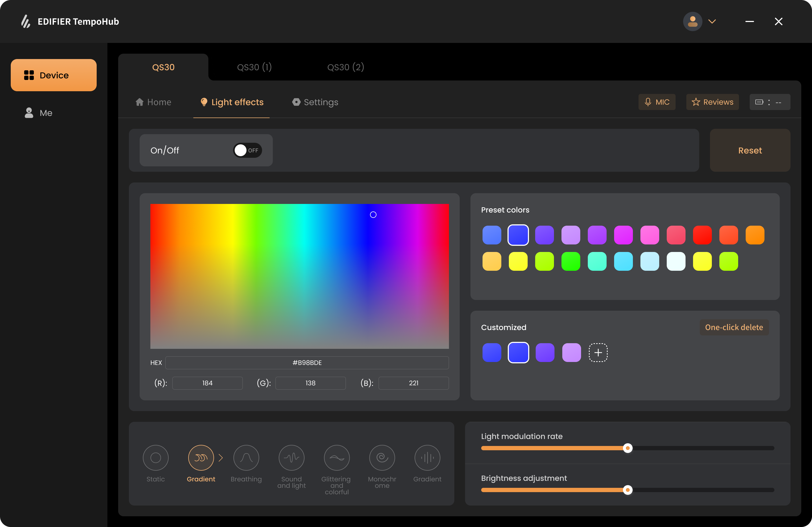Screen dimensions: 812x527
Task: Select the Static light effect icon
Action: pos(155,458)
